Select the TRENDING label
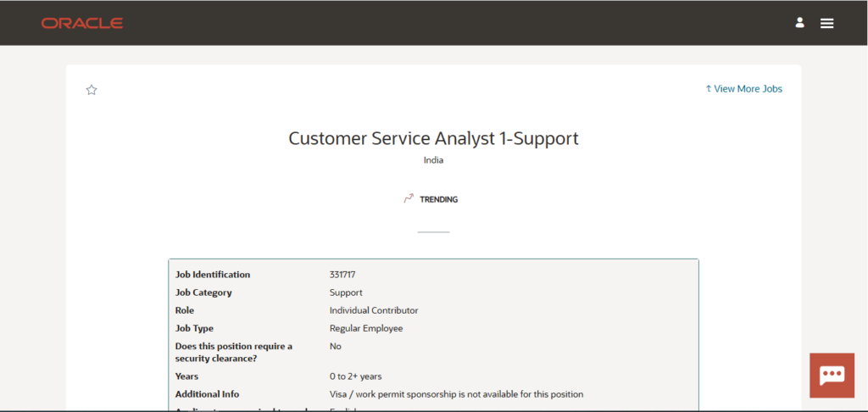The width and height of the screenshot is (868, 412). pyautogui.click(x=438, y=199)
